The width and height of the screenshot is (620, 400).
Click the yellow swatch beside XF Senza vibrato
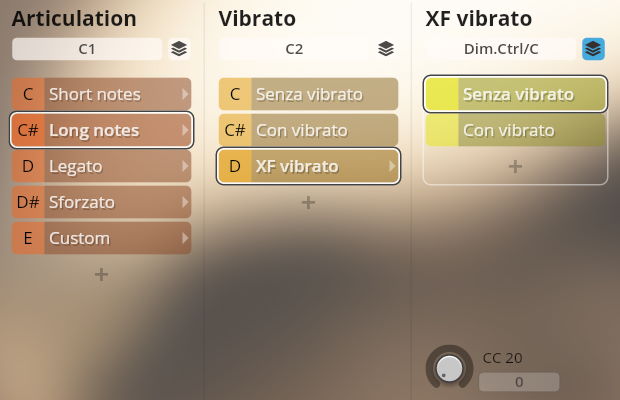coord(441,94)
